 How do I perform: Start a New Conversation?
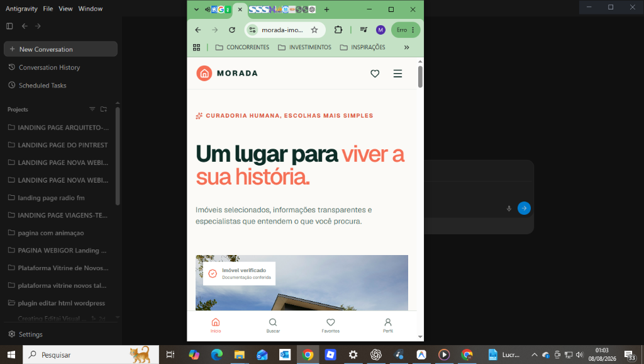pos(60,49)
